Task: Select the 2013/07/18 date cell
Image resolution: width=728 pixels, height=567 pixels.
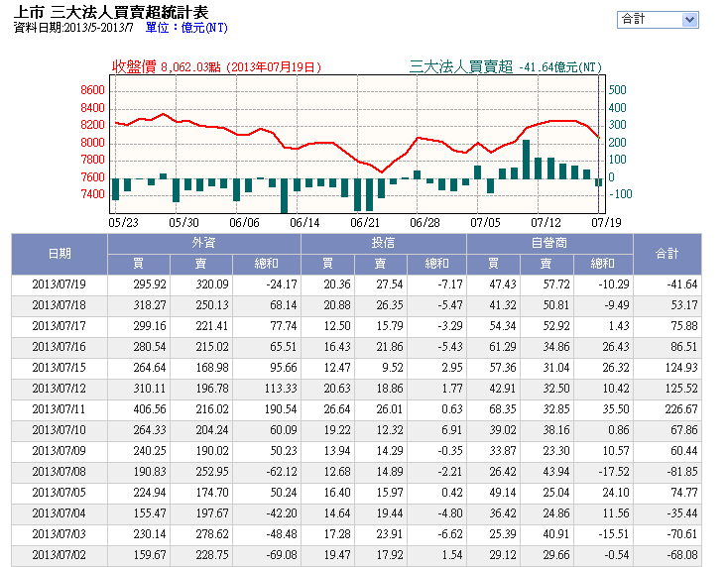Action: pyautogui.click(x=59, y=305)
